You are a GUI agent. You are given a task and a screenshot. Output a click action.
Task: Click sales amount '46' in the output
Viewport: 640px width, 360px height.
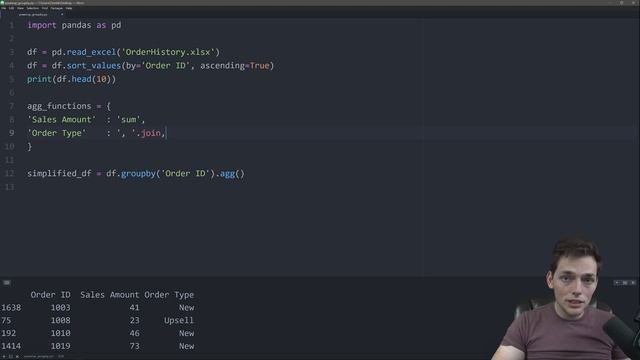click(134, 333)
